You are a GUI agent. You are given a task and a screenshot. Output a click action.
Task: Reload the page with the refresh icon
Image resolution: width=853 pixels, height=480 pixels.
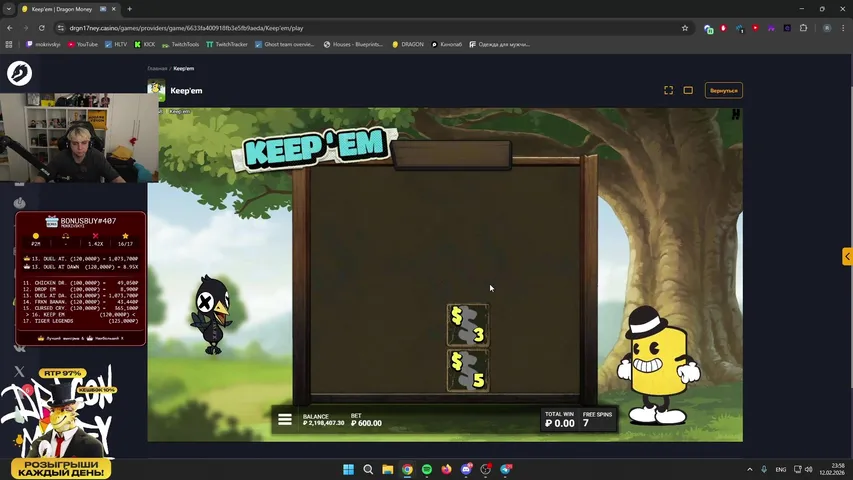pyautogui.click(x=41, y=28)
